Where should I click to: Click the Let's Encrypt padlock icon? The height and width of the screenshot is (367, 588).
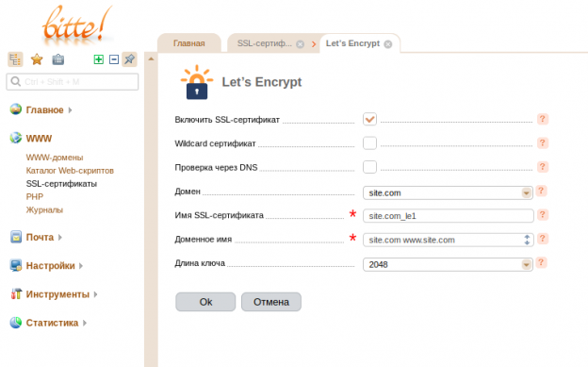point(197,82)
